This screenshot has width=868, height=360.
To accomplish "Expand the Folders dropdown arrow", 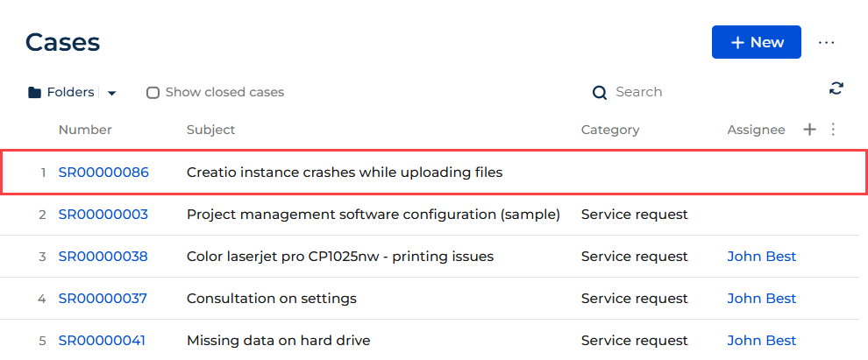I will click(x=111, y=93).
